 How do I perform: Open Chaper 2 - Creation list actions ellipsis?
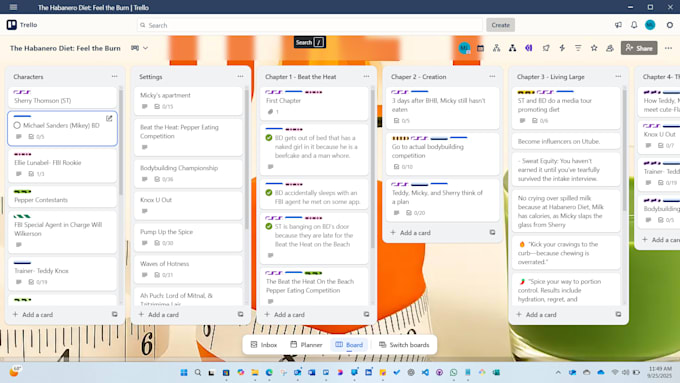[x=492, y=76]
